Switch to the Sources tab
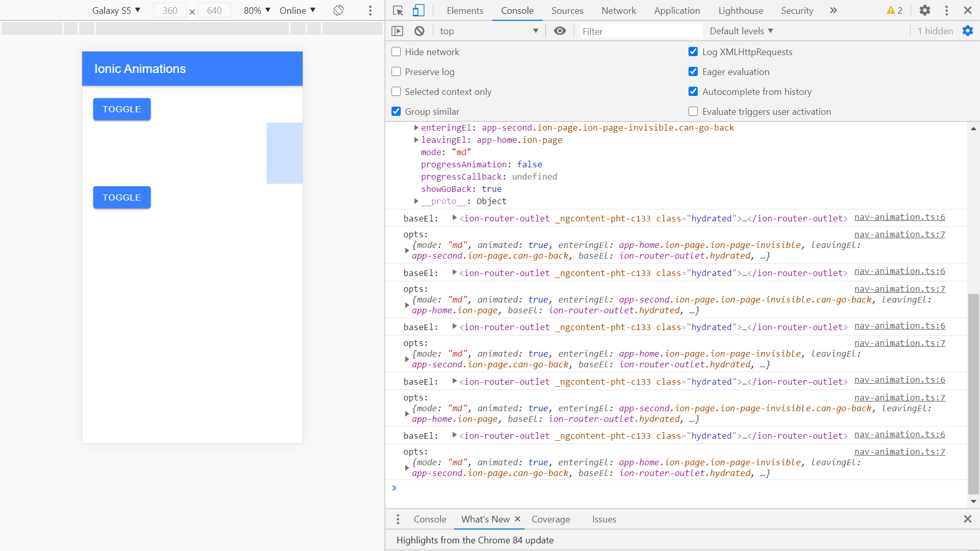 pyautogui.click(x=567, y=10)
